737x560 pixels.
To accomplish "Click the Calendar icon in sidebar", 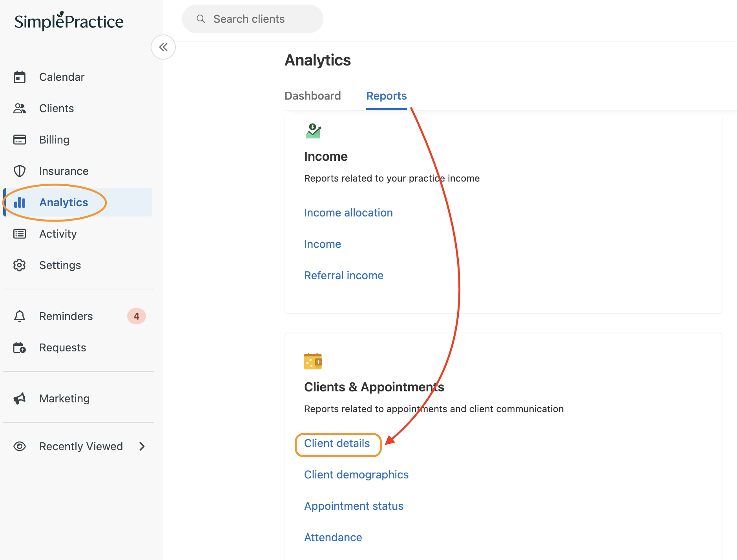I will [x=20, y=77].
